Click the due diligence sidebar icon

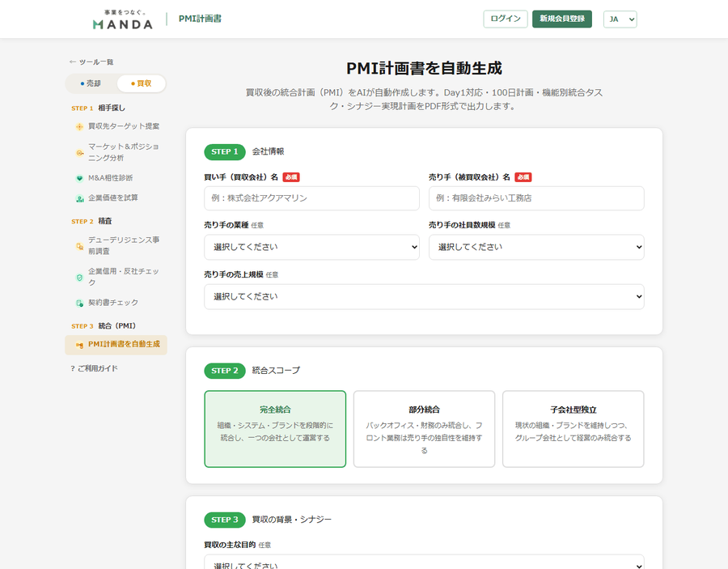pos(79,246)
